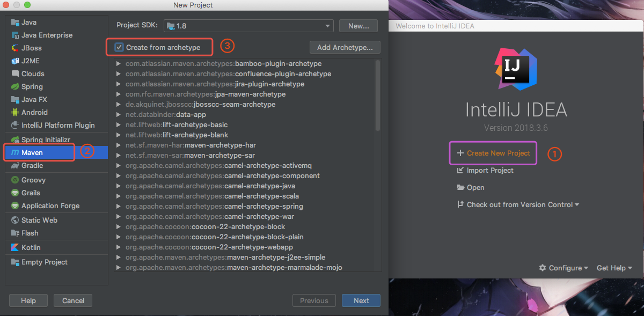Select the camel-archetype-component row

245,176
